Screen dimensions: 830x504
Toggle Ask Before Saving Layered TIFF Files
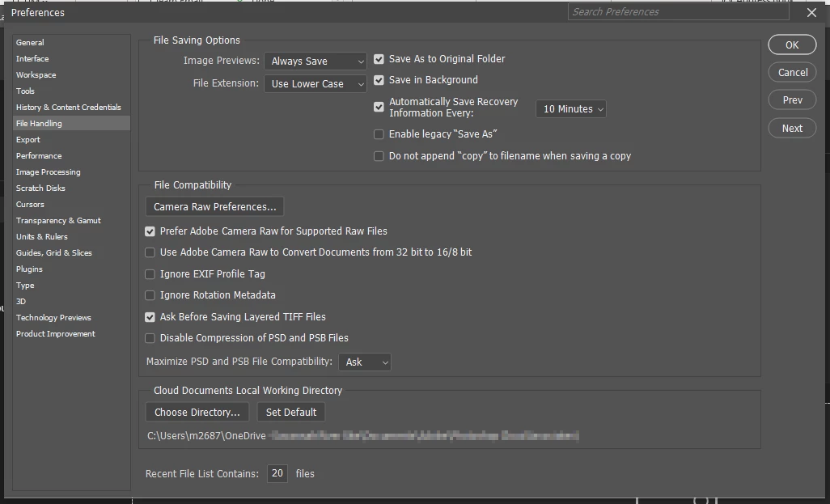pos(150,317)
